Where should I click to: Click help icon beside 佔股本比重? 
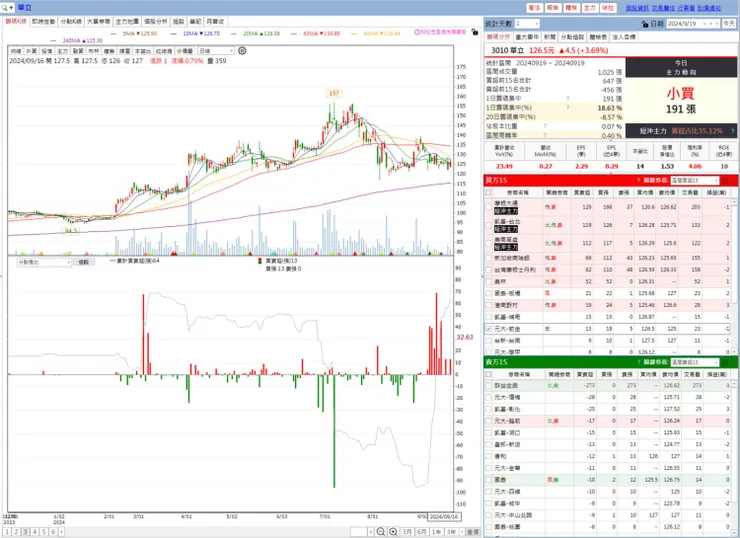coord(545,126)
